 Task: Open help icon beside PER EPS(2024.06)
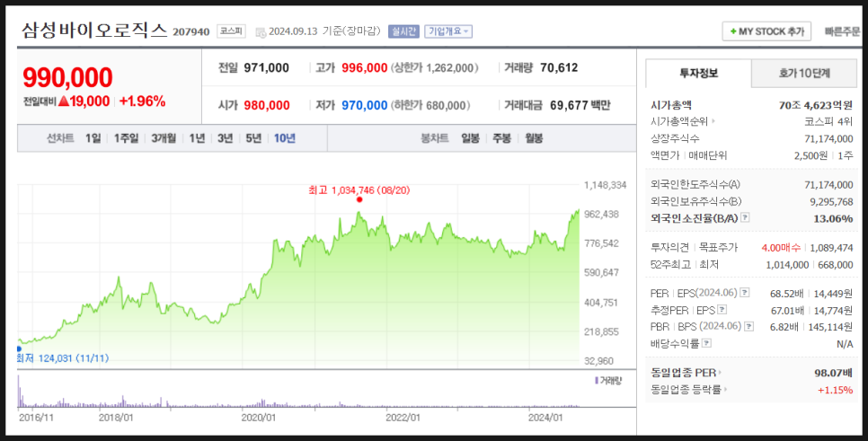(745, 293)
